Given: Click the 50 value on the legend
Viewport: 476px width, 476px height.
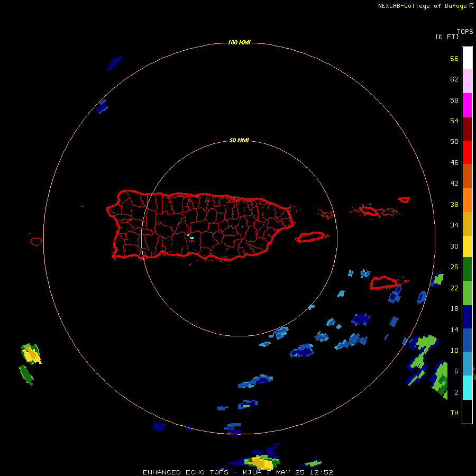Looking at the screenshot, I should click(454, 142).
